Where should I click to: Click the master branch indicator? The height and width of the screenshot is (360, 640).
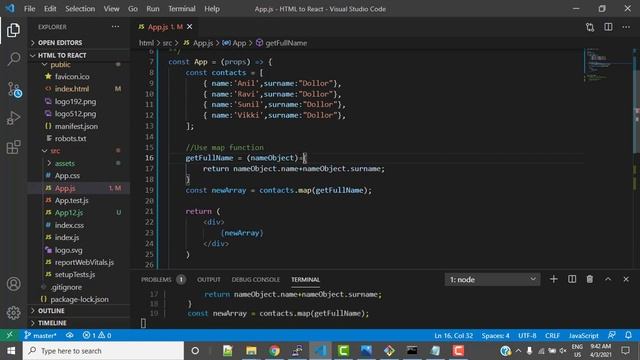40,336
